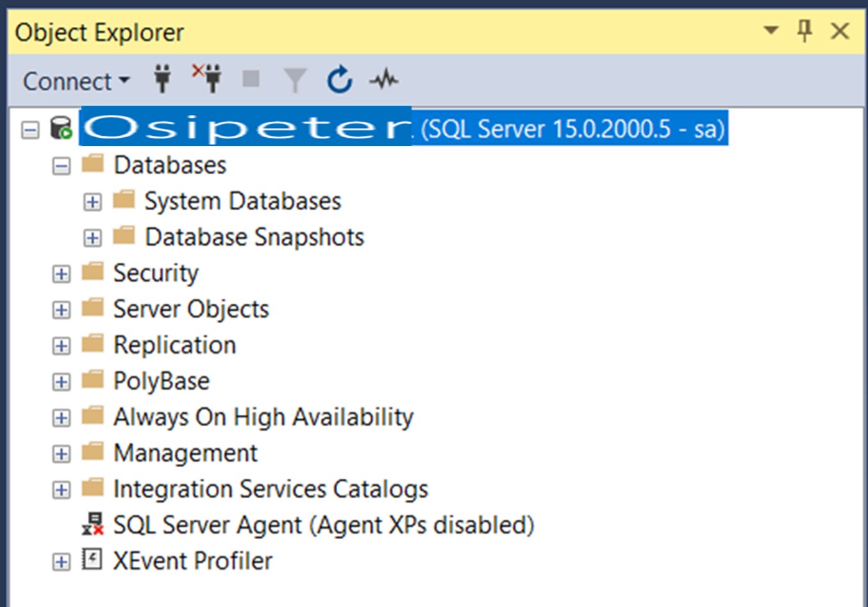The width and height of the screenshot is (868, 607).
Task: Select the Databases tree label
Action: [170, 165]
